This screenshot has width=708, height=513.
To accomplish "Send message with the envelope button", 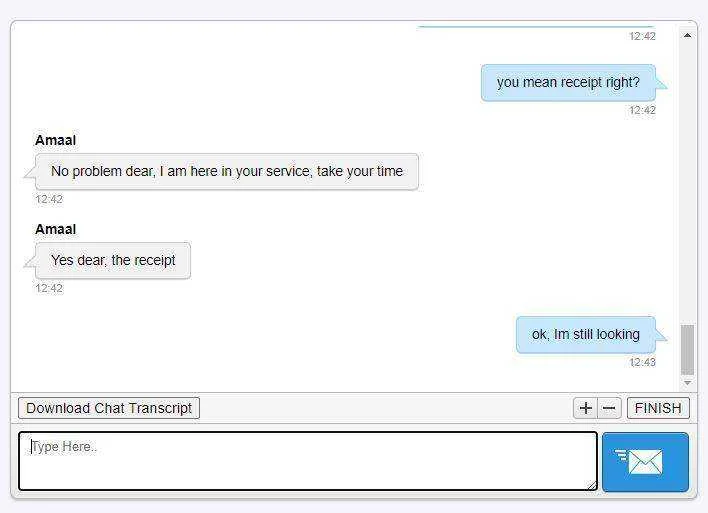I will point(645,462).
